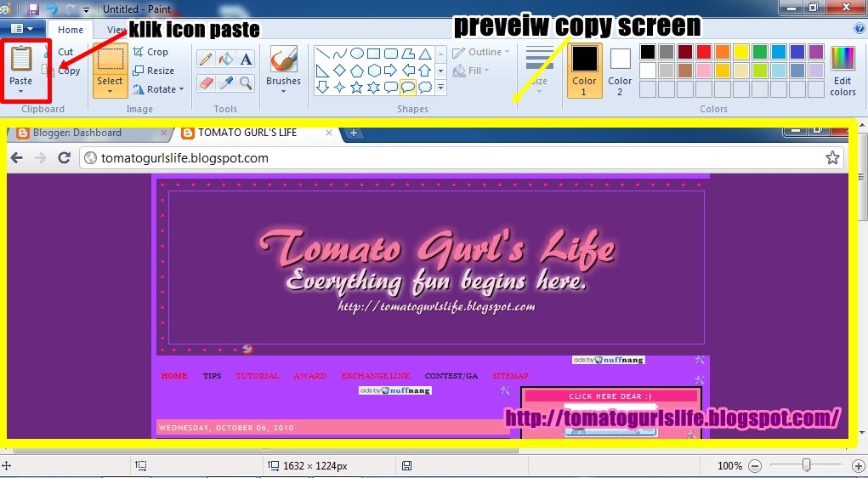
Task: Click the Save icon in quick access toolbar
Action: (32, 9)
